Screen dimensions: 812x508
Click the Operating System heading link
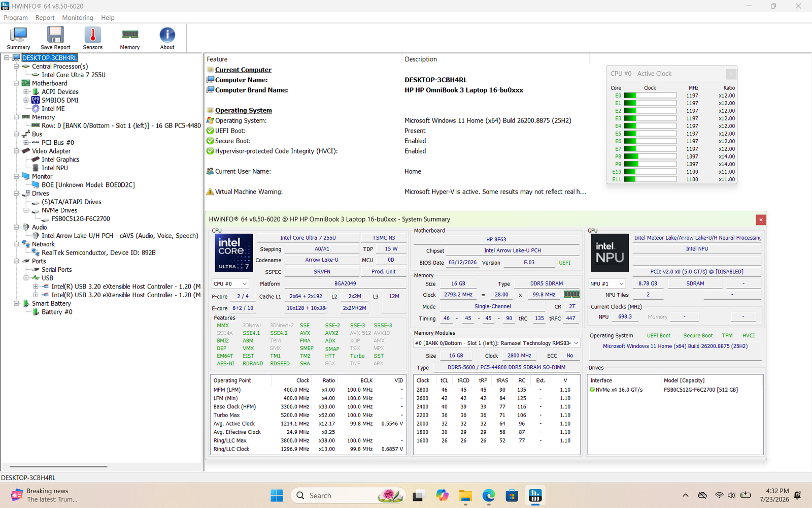tap(244, 110)
